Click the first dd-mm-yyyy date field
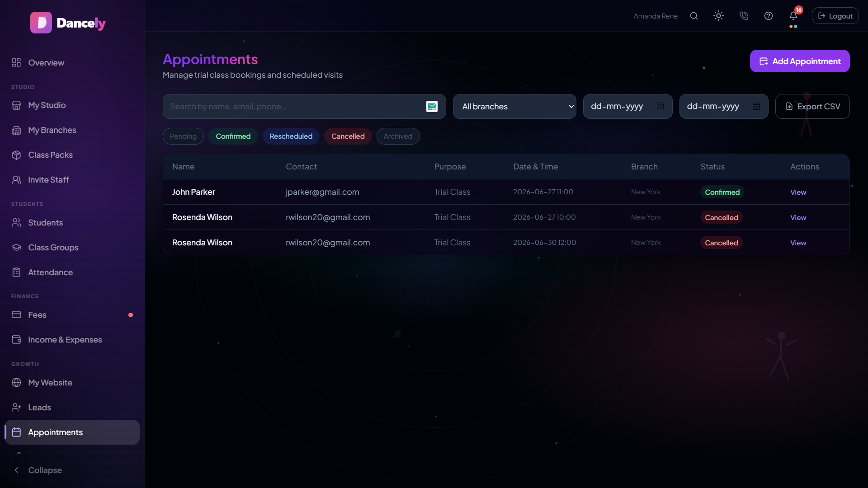Screen dimensions: 868x488 628,106
